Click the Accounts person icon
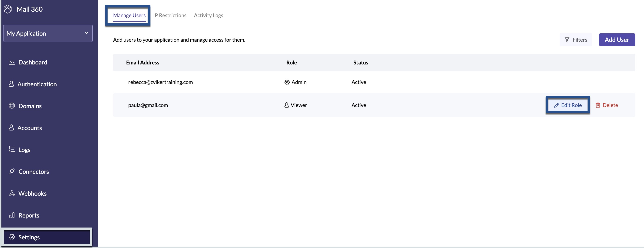The image size is (644, 248). point(11,128)
